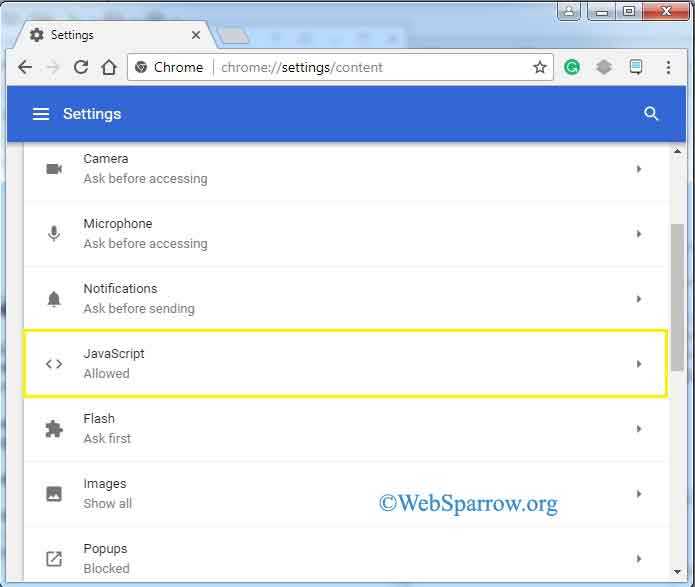Screen dimensions: 695x587
Task: Reload the page with the refresh icon
Action: [81, 67]
